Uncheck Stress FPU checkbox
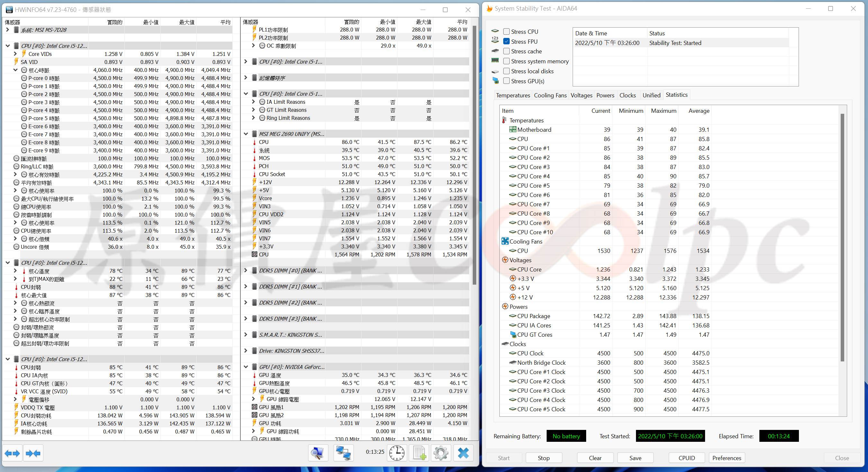Screen dimensions: 868x472 point(506,41)
